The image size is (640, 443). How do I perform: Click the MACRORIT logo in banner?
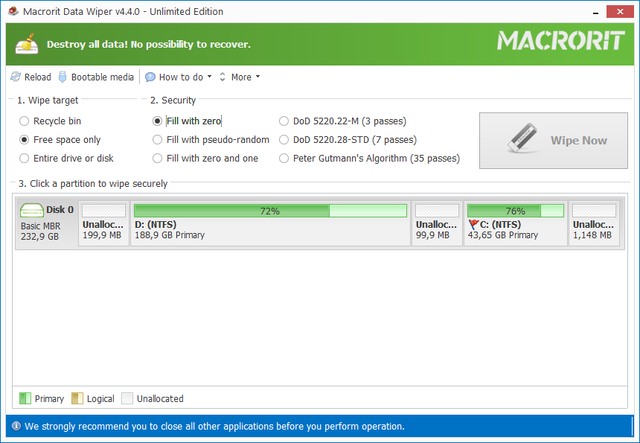coord(561,41)
